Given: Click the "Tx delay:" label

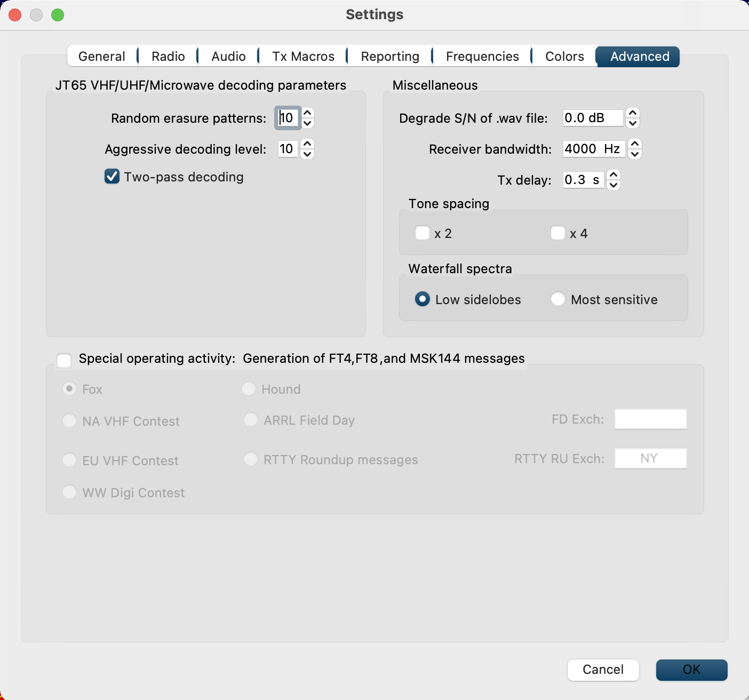Looking at the screenshot, I should pyautogui.click(x=524, y=180).
